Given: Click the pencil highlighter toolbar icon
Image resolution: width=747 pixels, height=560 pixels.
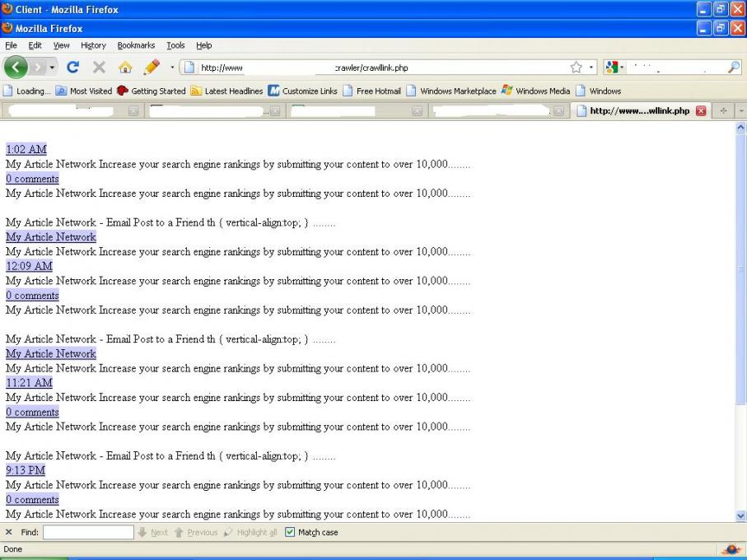Looking at the screenshot, I should (x=152, y=68).
